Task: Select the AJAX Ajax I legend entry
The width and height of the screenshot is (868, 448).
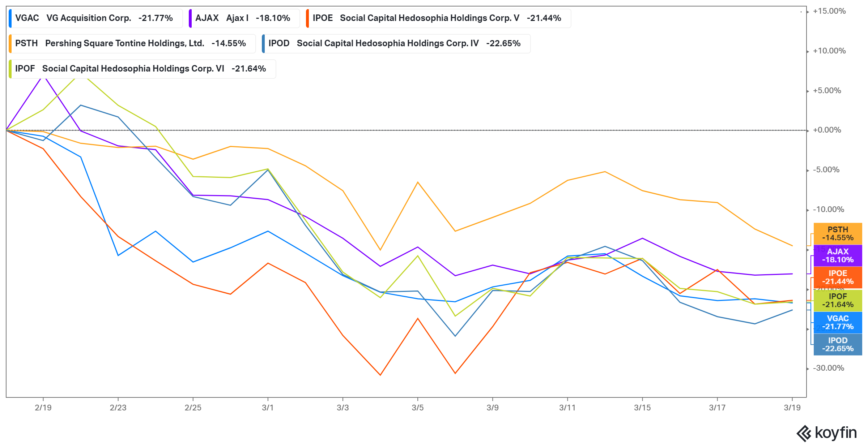Action: pyautogui.click(x=244, y=18)
